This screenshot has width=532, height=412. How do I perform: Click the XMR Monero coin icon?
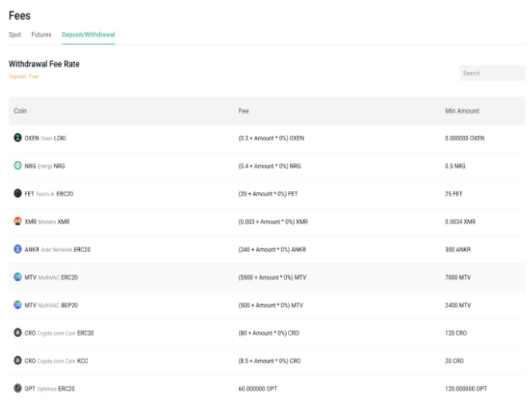click(x=18, y=221)
